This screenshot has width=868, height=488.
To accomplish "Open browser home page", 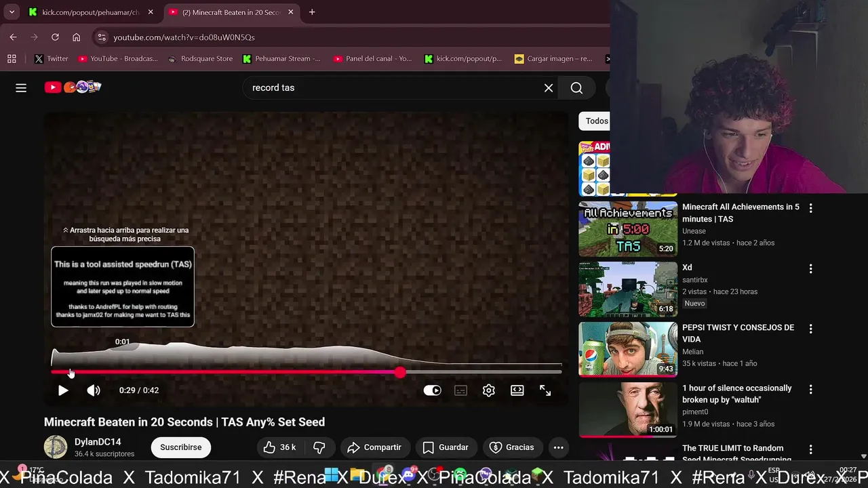I will click(x=76, y=37).
